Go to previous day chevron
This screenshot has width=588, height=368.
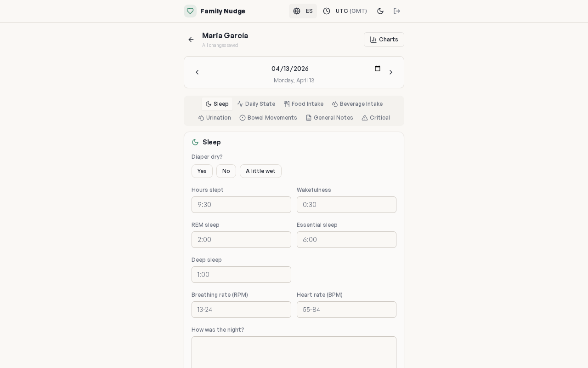pos(197,72)
